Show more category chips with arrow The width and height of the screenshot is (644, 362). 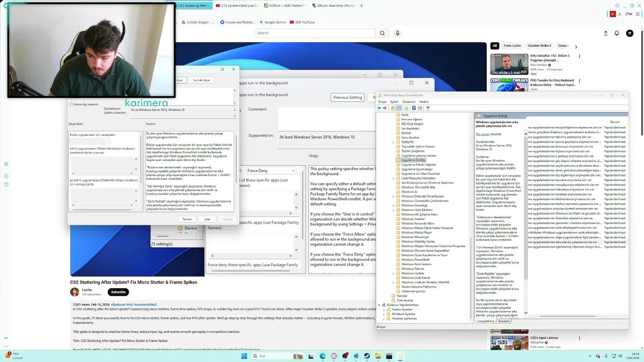pyautogui.click(x=576, y=46)
